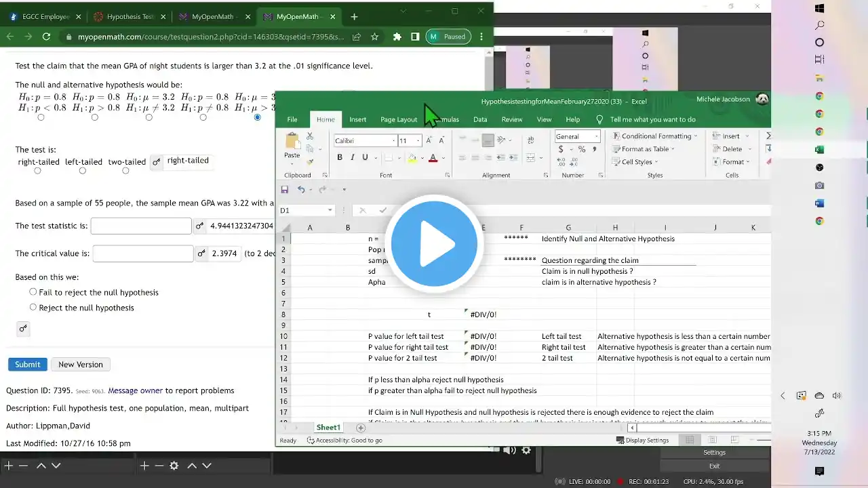Click the Format Painter brush in Excel

(x=310, y=162)
